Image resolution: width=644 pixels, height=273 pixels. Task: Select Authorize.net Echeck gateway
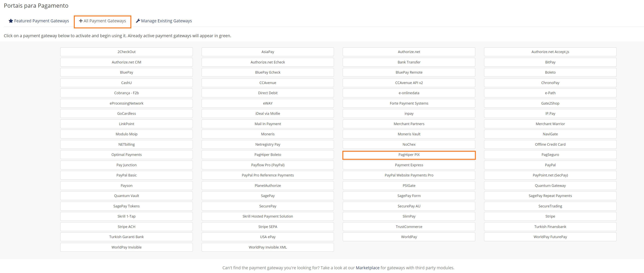268,62
